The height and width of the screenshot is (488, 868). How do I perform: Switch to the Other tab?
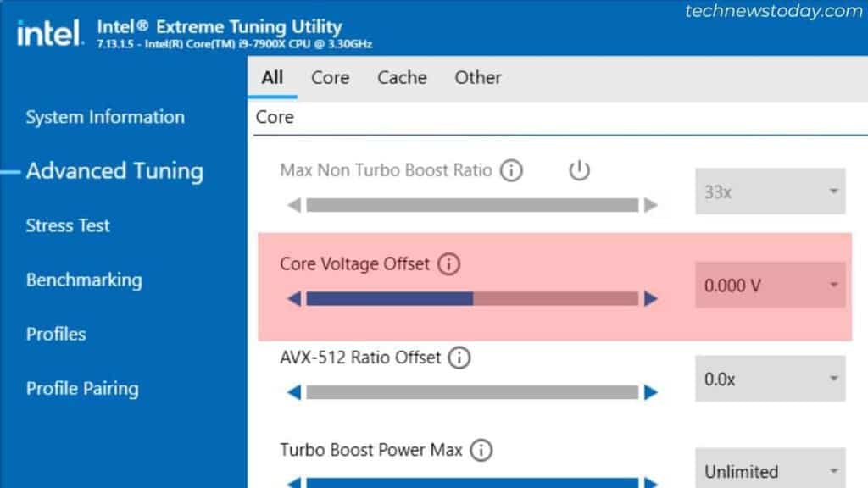[x=478, y=77]
